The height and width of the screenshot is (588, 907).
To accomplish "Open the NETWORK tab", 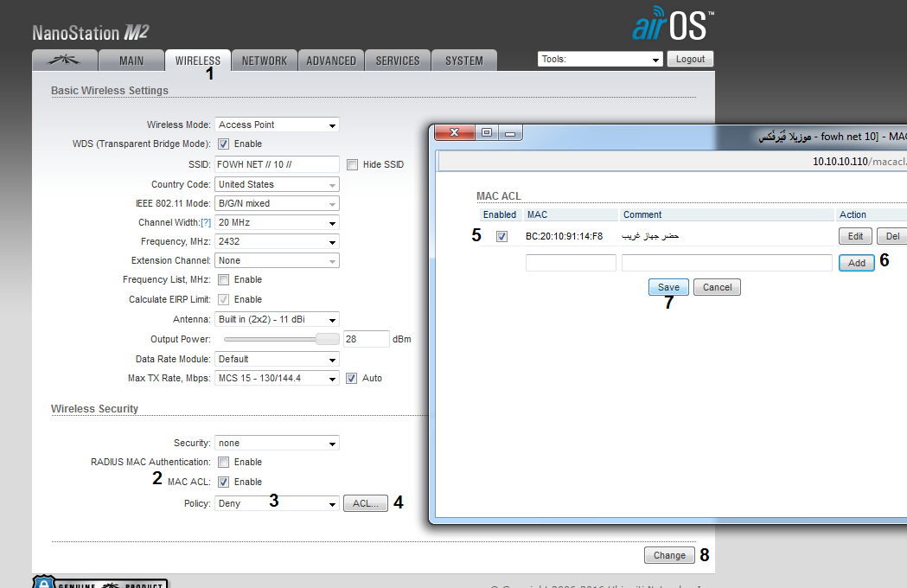I will point(264,61).
